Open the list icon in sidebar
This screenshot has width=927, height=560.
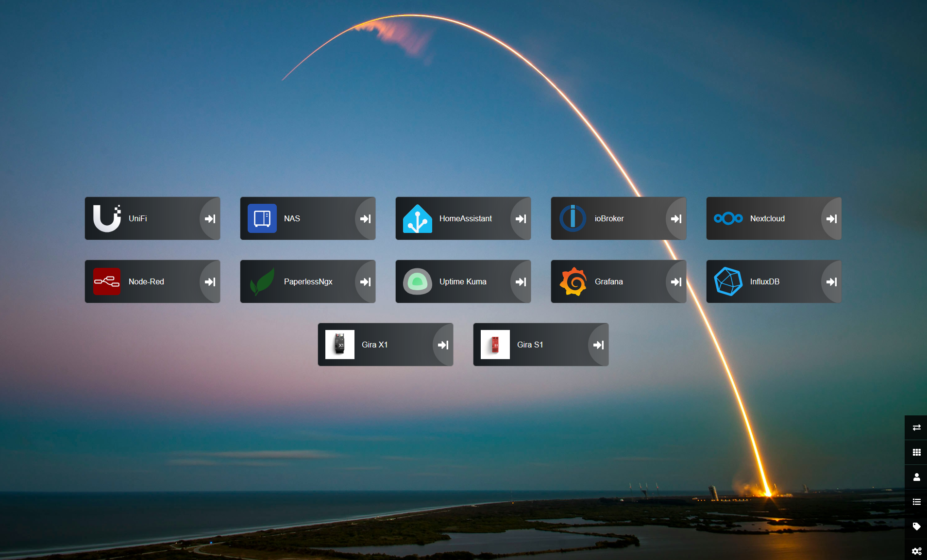click(916, 502)
